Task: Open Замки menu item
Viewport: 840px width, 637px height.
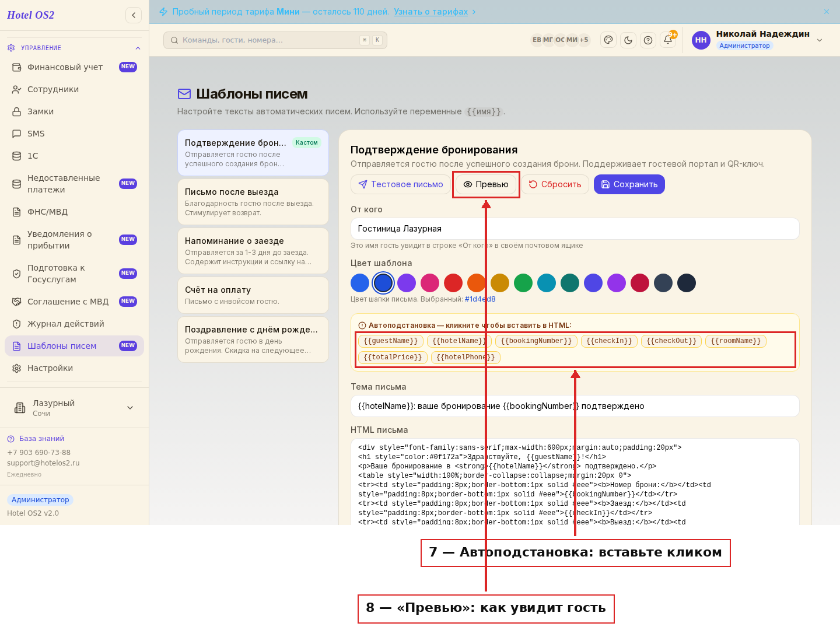Action: click(74, 111)
